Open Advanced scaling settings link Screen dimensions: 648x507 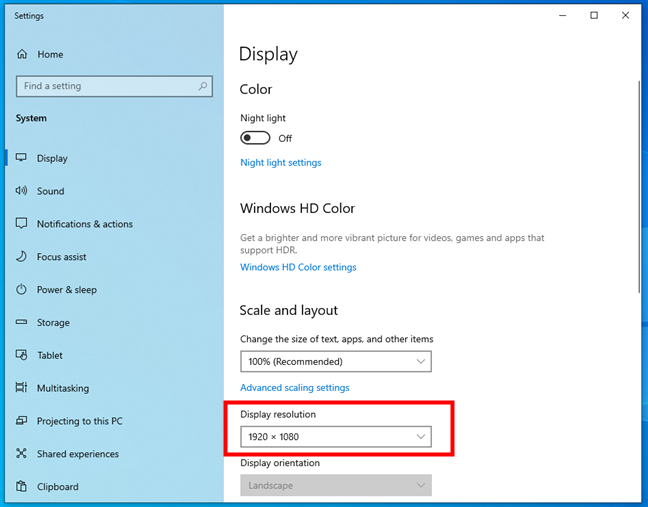(295, 387)
